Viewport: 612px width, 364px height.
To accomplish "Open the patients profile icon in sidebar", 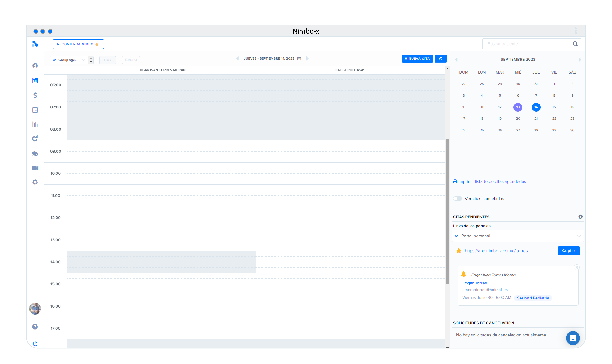I will point(35,66).
